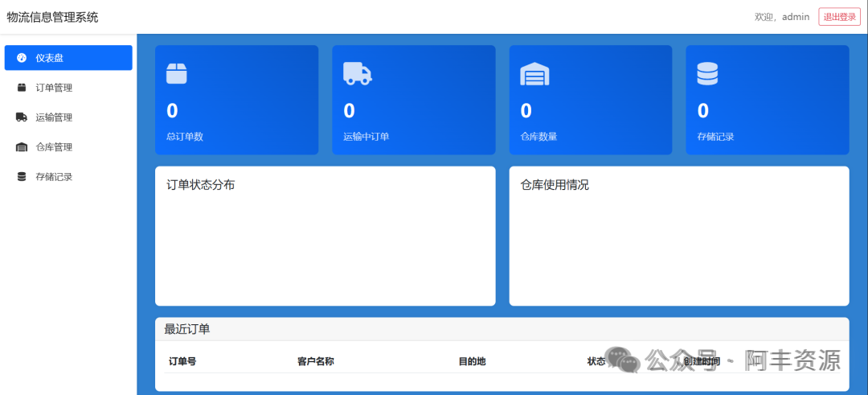
Task: Click the 仓库使用情况 panel heading
Action: click(x=555, y=185)
